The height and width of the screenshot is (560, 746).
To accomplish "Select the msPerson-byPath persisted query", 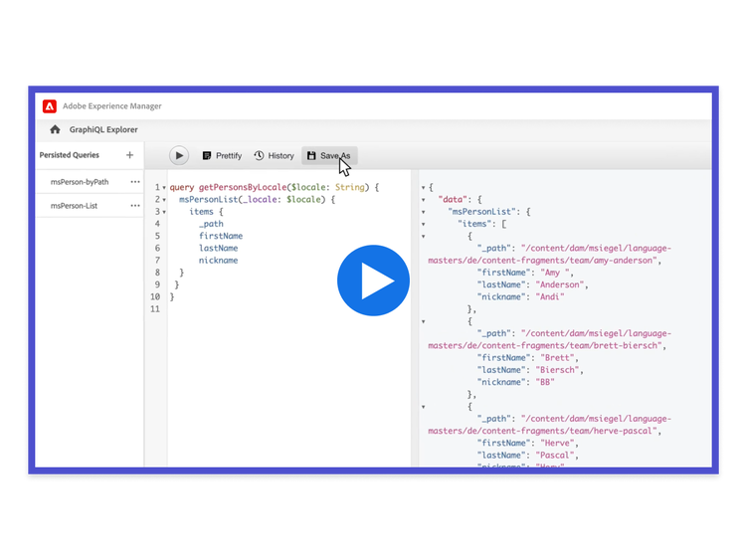I will click(80, 182).
